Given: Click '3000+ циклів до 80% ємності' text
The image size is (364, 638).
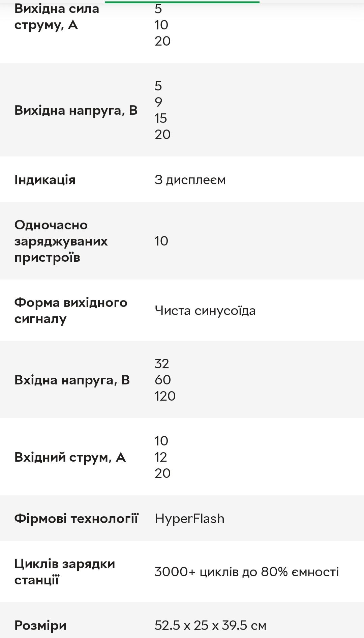Looking at the screenshot, I should [x=247, y=572].
